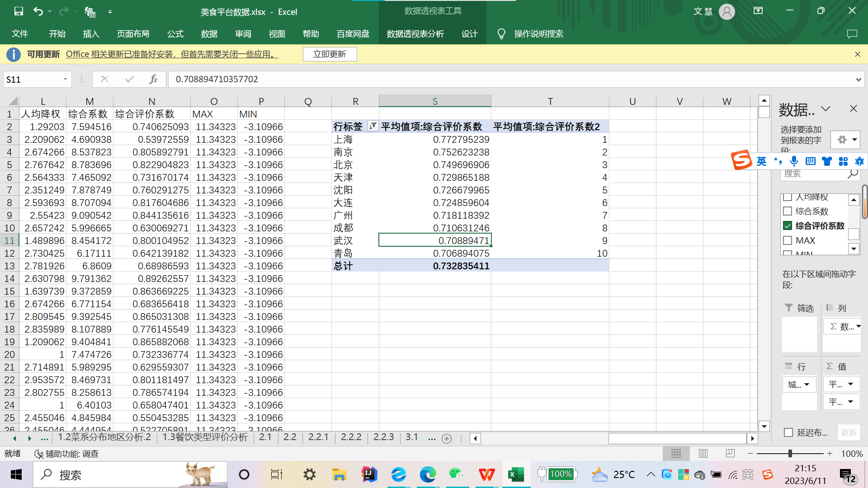Click the 立即更新 button
This screenshot has width=868, height=488.
(330, 54)
